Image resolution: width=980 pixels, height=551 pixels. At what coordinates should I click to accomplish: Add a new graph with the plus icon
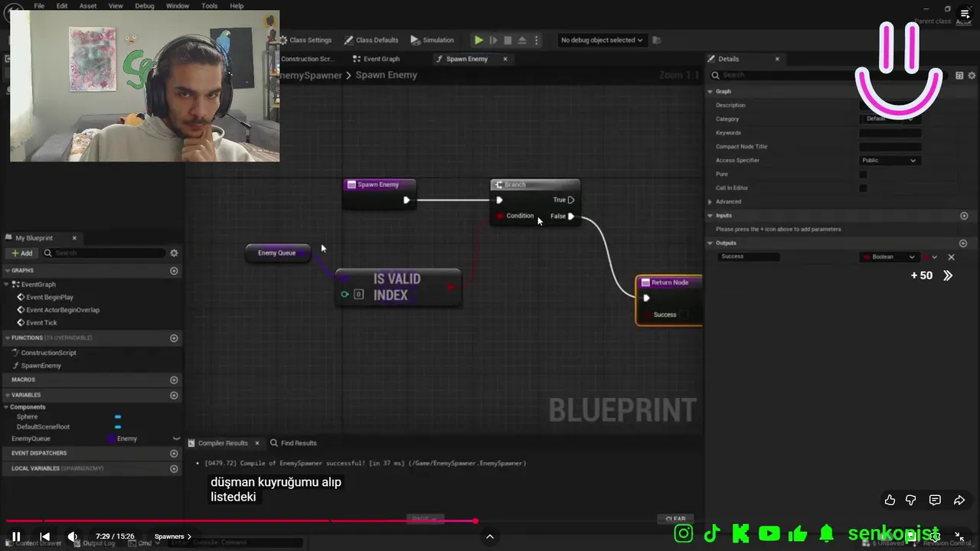coord(174,271)
